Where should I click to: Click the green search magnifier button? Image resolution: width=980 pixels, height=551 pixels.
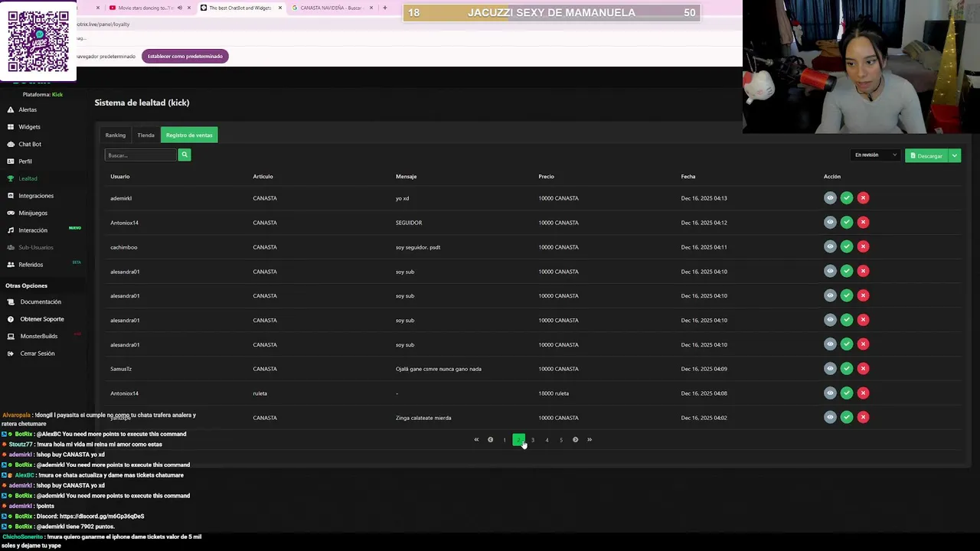[184, 155]
